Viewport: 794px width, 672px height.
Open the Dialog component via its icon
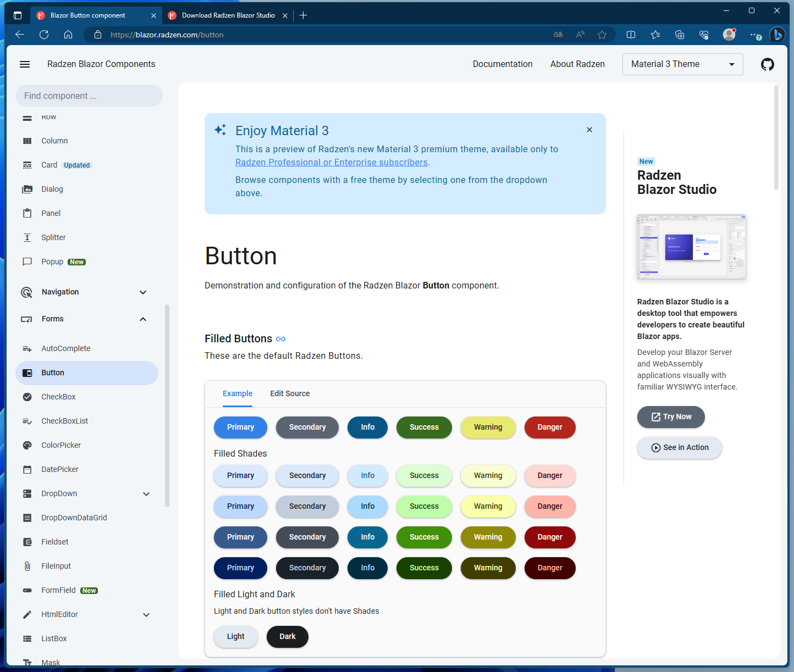(27, 189)
